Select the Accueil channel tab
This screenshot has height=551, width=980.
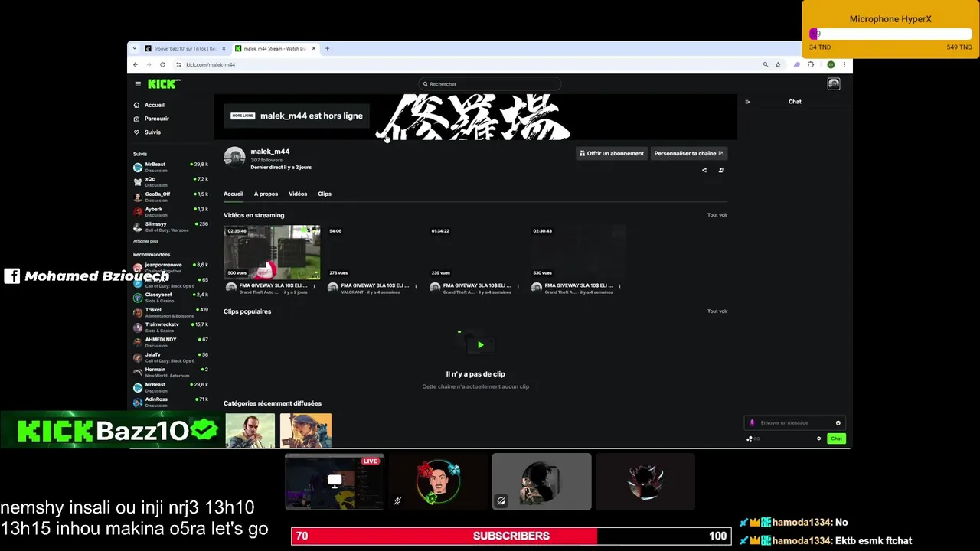(234, 194)
